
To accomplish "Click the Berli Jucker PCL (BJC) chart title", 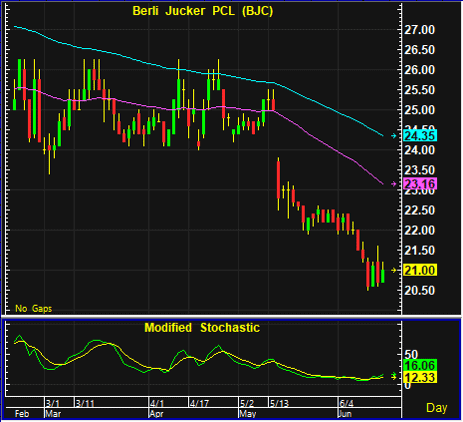I will point(203,11).
